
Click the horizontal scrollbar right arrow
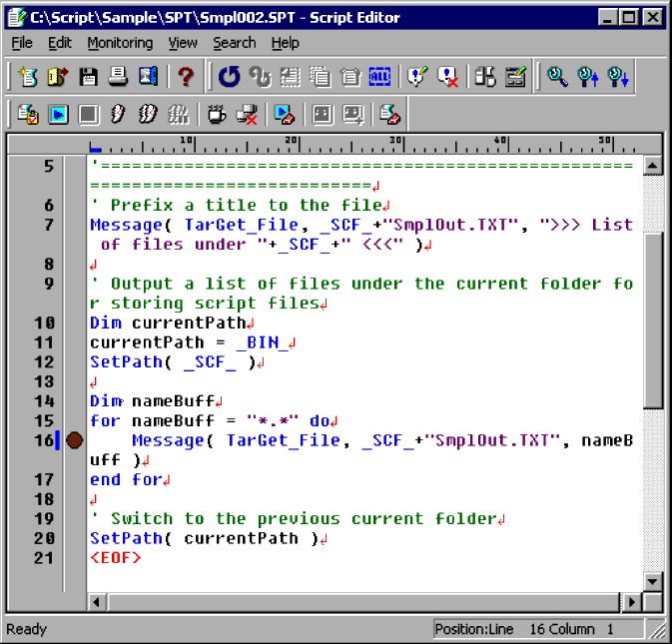(x=632, y=602)
